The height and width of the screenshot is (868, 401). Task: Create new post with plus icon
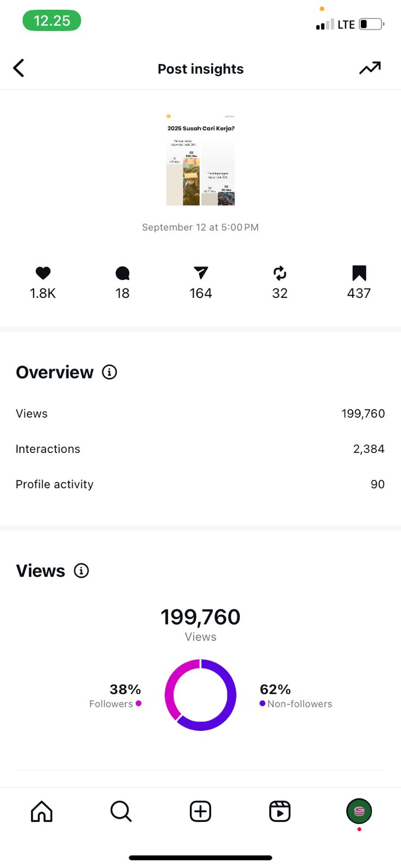tap(200, 812)
